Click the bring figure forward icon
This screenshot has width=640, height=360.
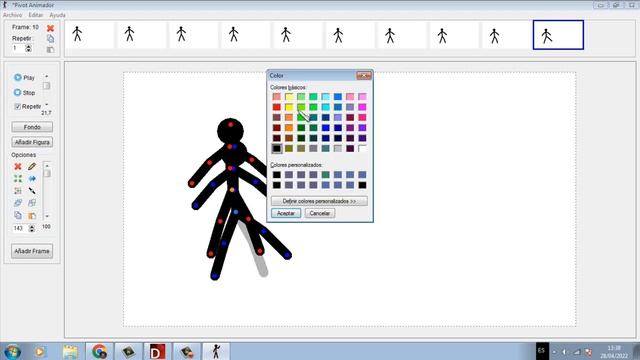pyautogui.click(x=18, y=203)
